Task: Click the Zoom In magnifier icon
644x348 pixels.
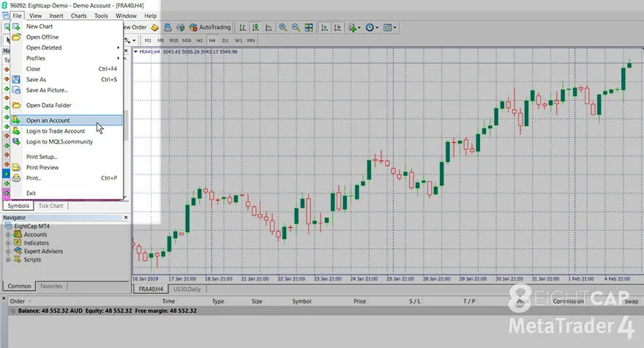Action: pyautogui.click(x=282, y=28)
